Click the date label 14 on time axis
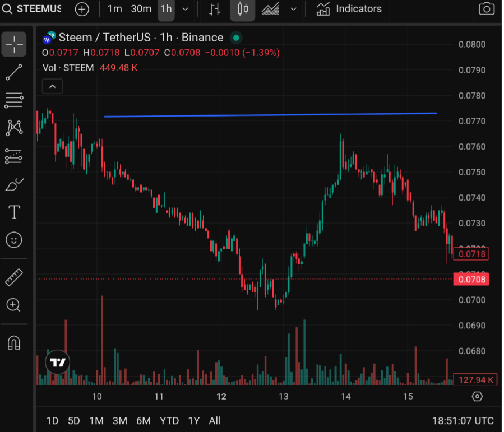 [x=345, y=397]
